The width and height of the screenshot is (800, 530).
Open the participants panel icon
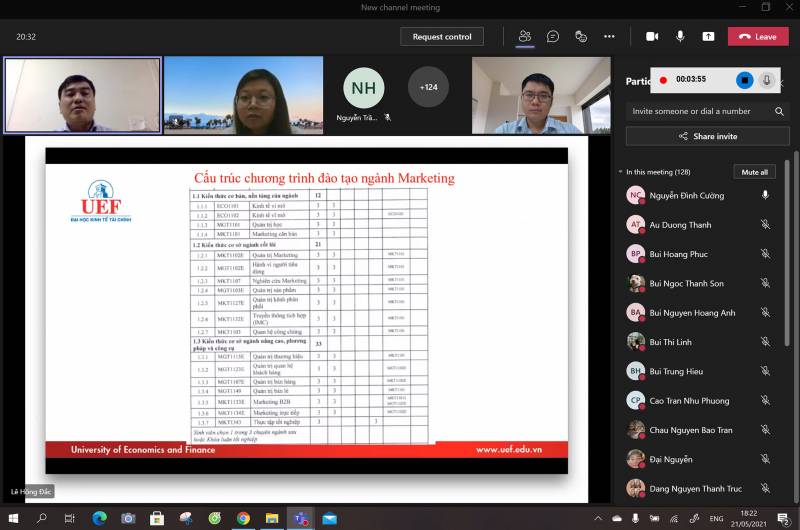click(524, 36)
